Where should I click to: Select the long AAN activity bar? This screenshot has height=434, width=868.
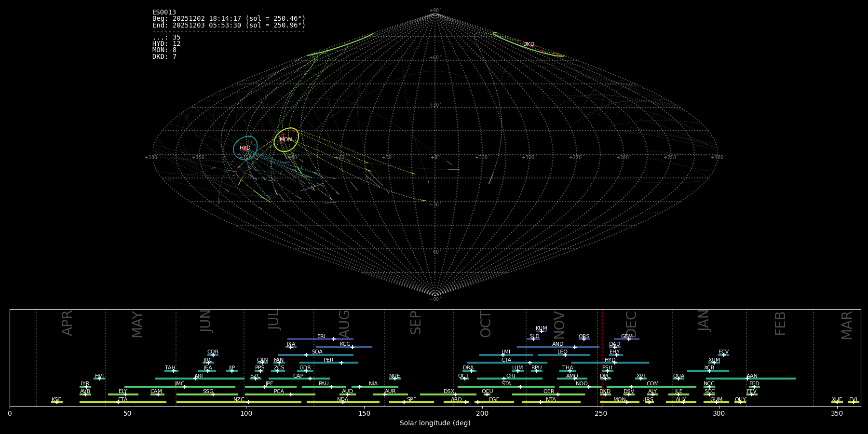772,379
